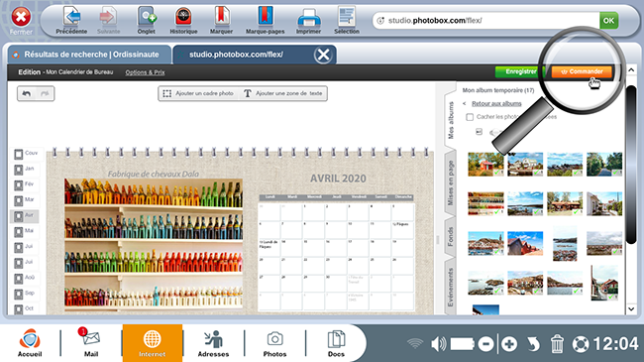The image size is (644, 362).
Task: Select the Couv cover page
Action: click(26, 154)
